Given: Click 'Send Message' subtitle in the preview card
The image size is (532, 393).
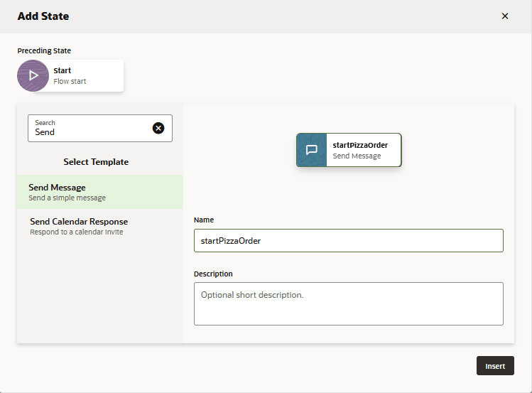Looking at the screenshot, I should click(x=357, y=156).
